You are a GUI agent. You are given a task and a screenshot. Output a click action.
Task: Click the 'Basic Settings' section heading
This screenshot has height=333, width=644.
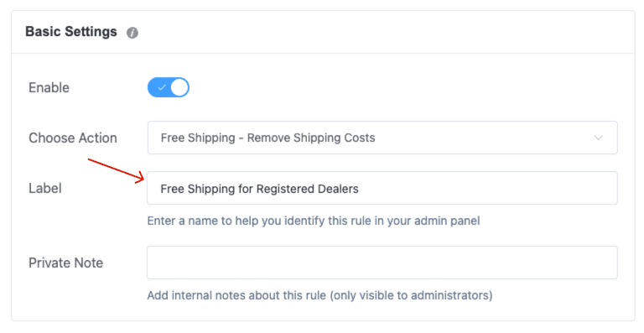tap(71, 32)
